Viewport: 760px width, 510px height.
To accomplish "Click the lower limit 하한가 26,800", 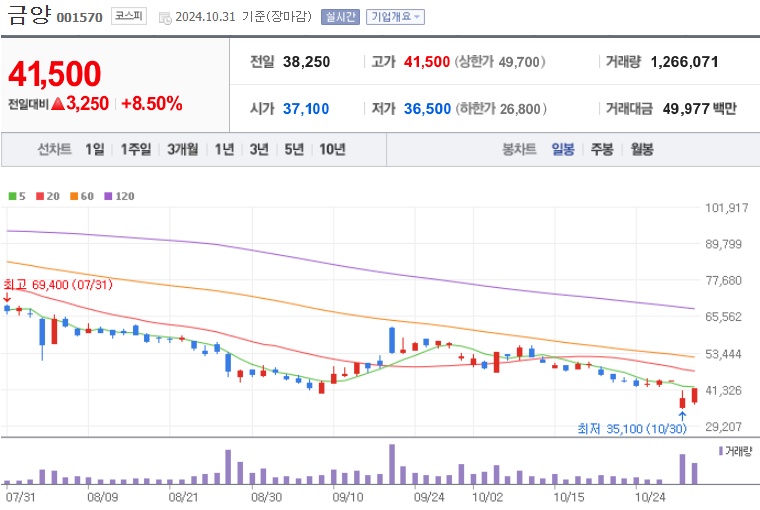I will pyautogui.click(x=501, y=109).
